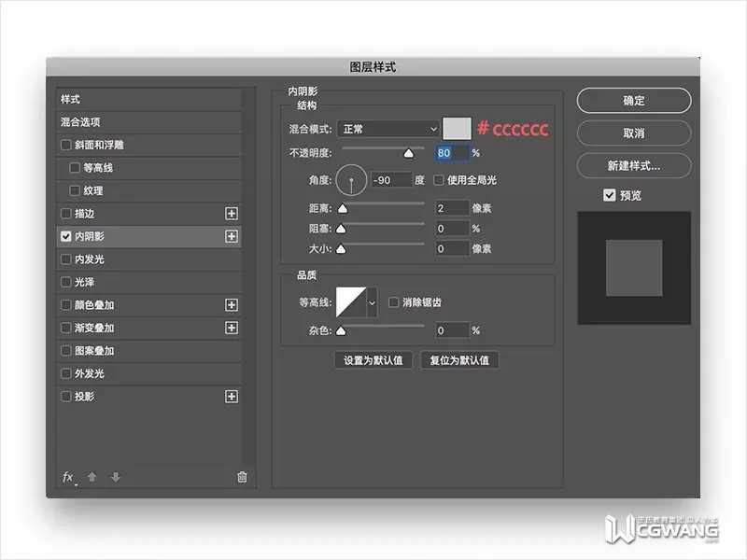The image size is (747, 560).
Task: Open the 混合模式 dropdown set to 正常
Action: pos(388,129)
